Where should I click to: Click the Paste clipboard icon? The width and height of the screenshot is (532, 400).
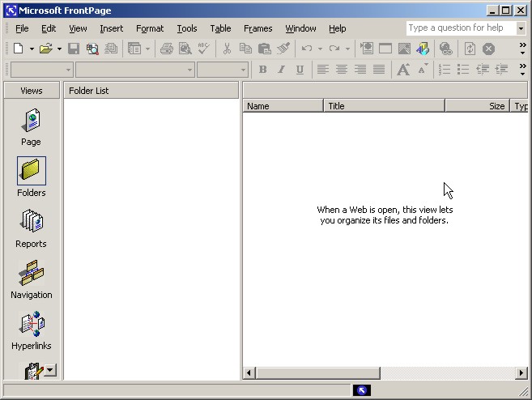tap(264, 49)
